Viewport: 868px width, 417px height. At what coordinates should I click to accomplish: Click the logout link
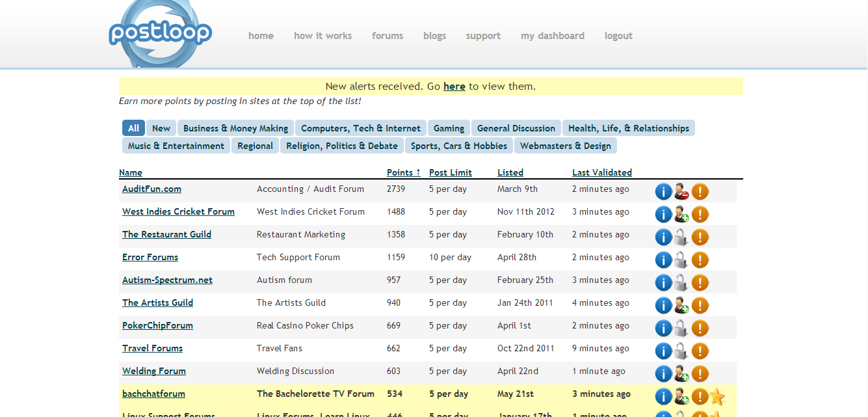(x=618, y=36)
